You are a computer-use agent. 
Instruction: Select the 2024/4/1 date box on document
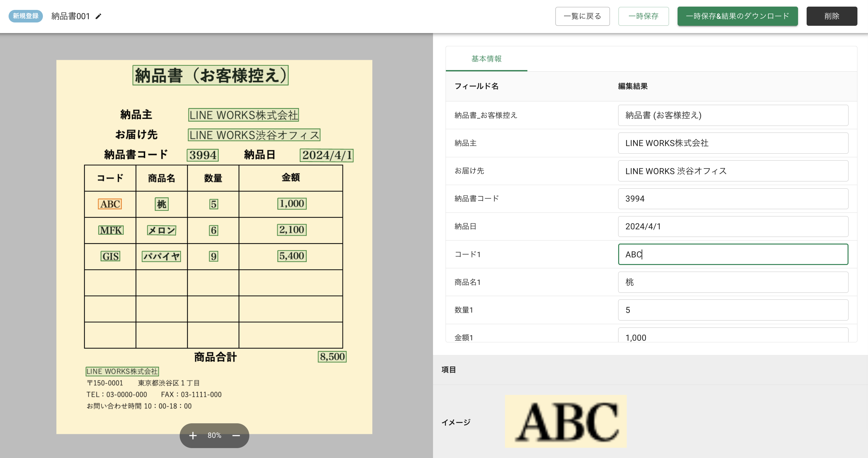[326, 155]
